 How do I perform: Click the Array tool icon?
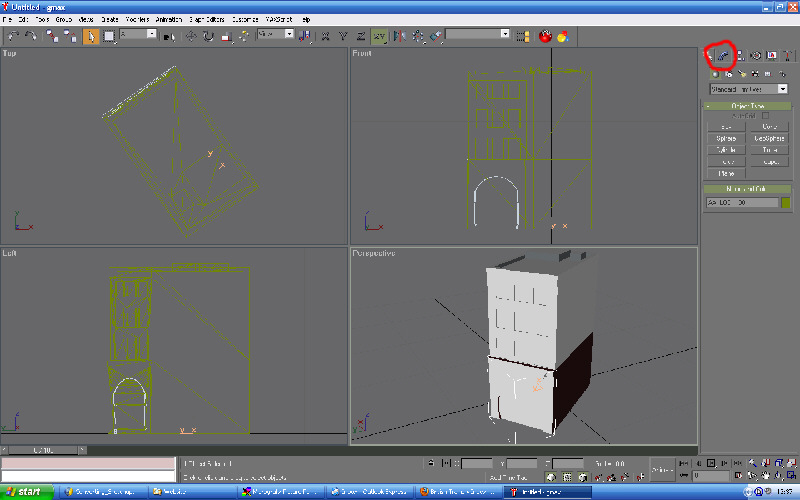[x=418, y=36]
